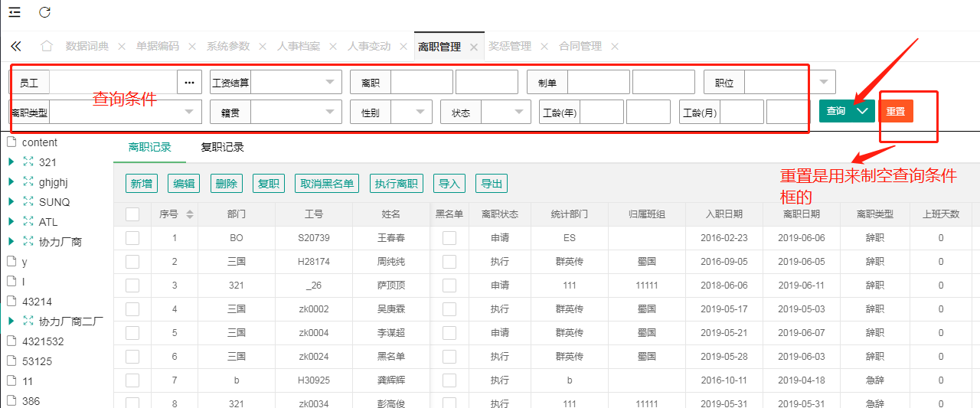Viewport: 980px width, 408px height.
Task: Open the 合同管理 tab
Action: point(580,46)
